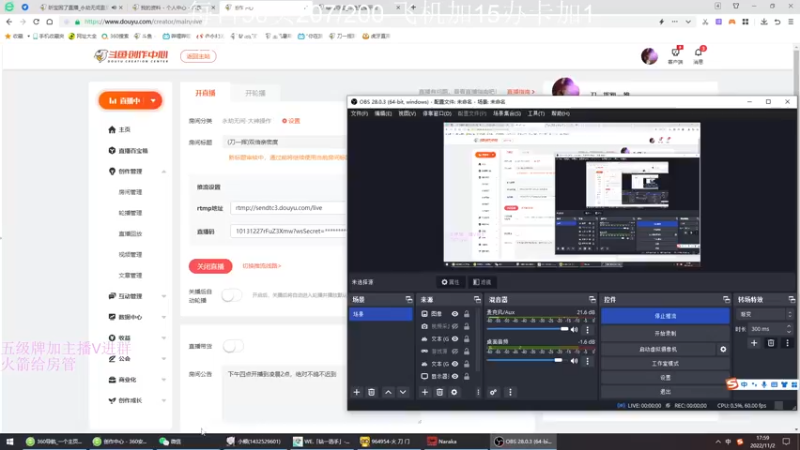800x450 pixels.
Task: Open the 文件(F) menu in OBS
Action: 359,114
